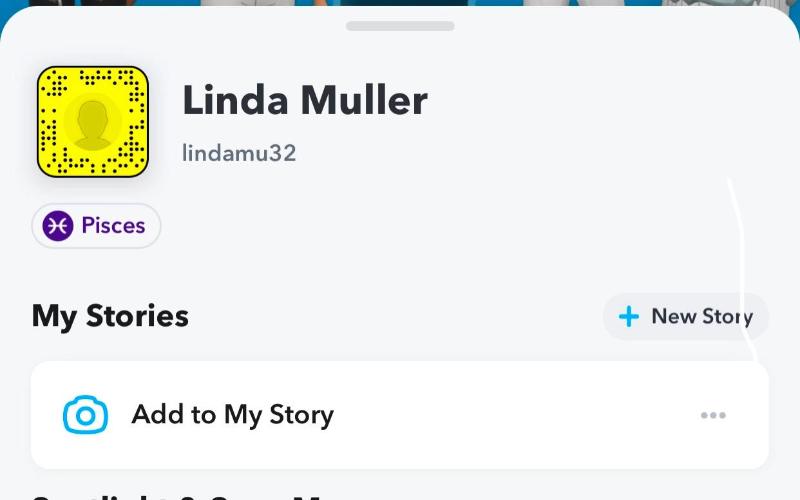The height and width of the screenshot is (500, 800).
Task: Click the My Stories section heading
Action: [110, 316]
